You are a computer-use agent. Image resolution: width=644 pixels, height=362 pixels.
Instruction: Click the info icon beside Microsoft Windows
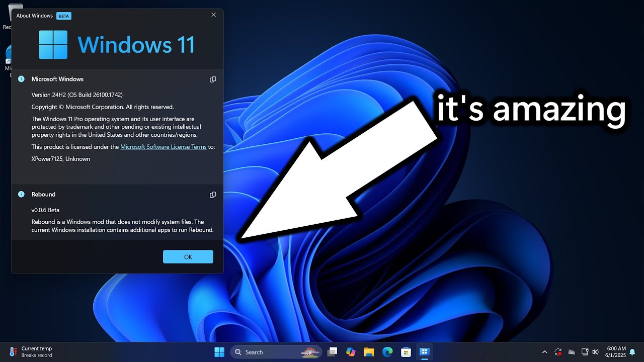tap(21, 79)
